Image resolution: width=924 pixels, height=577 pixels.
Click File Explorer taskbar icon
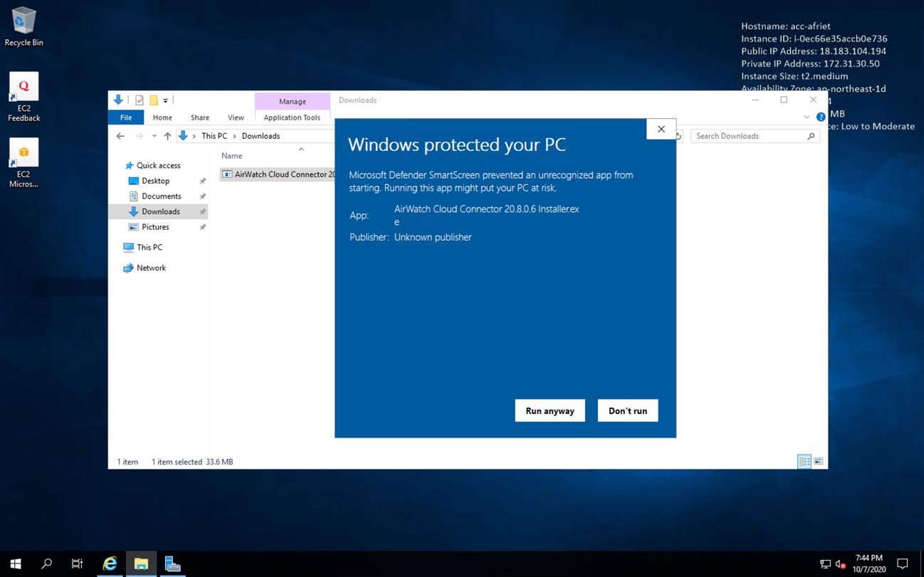(141, 563)
